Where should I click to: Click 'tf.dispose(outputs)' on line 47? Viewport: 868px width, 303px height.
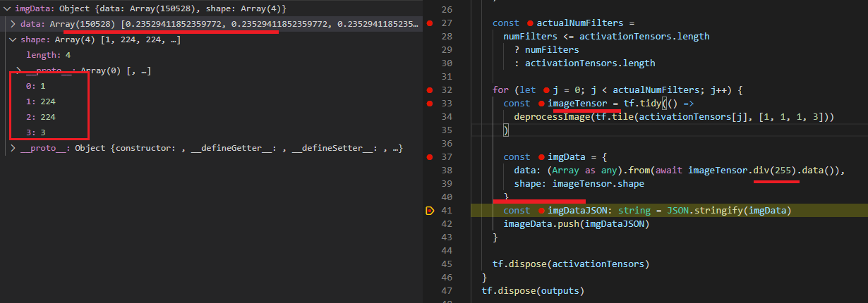[534, 291]
